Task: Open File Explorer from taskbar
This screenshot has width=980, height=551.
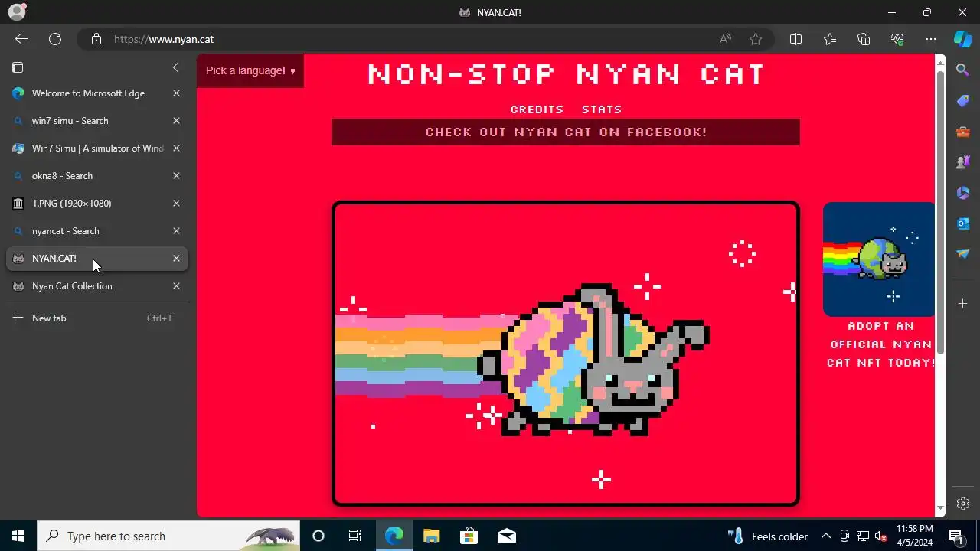Action: pyautogui.click(x=432, y=536)
